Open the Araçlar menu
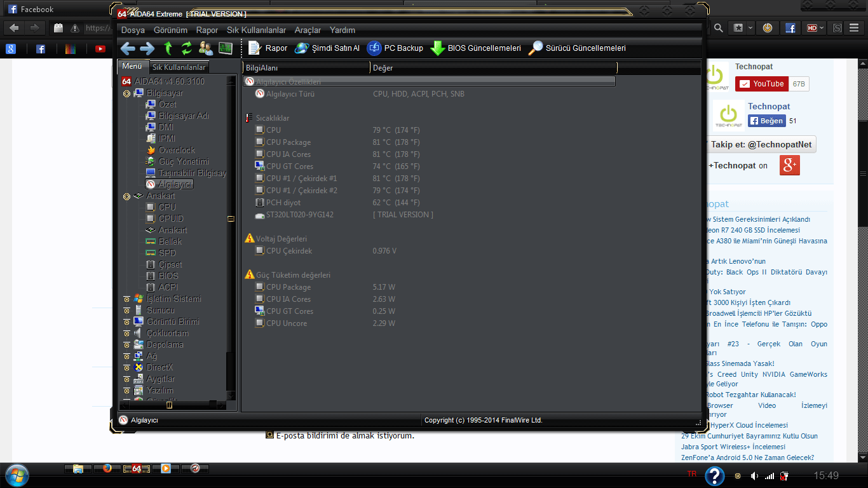The height and width of the screenshot is (488, 868). [x=308, y=30]
